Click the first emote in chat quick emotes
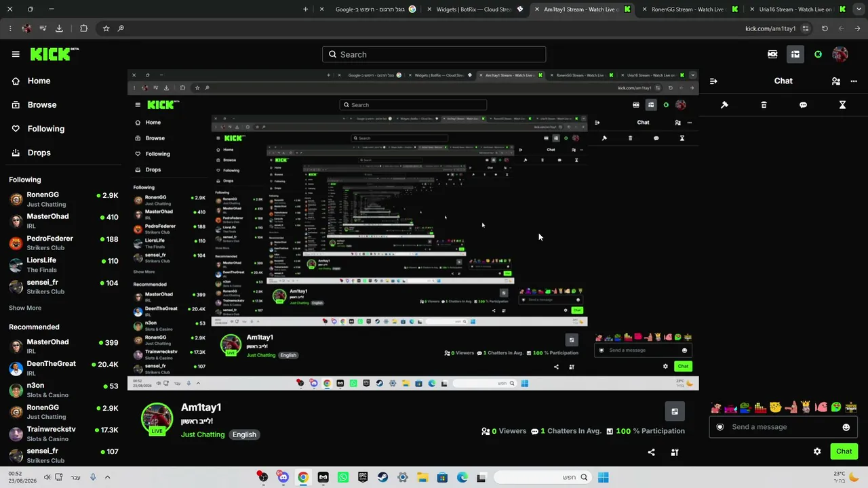 [716, 407]
